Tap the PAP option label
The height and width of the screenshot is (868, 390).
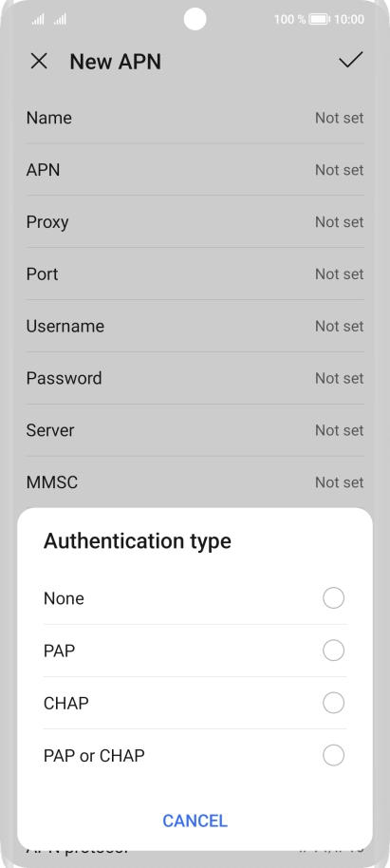(x=59, y=651)
